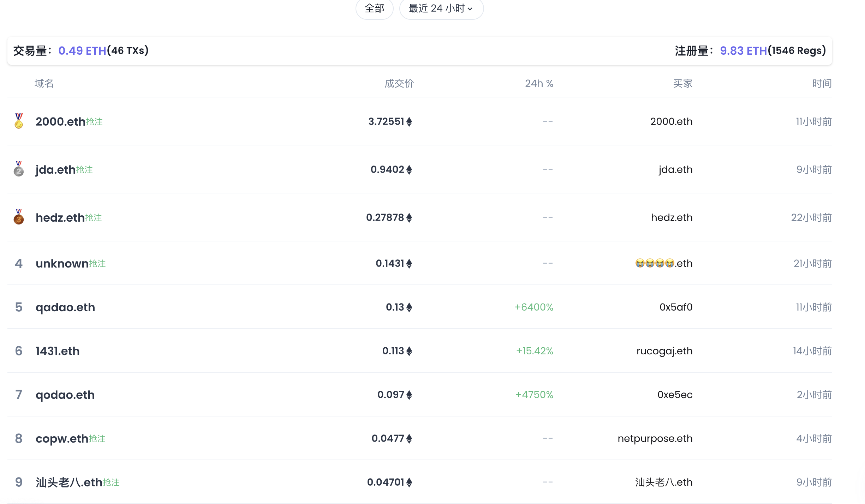Screen dimensions: 865x504
Task: Click the silver medal icon beside jda.eth
Action: (19, 169)
